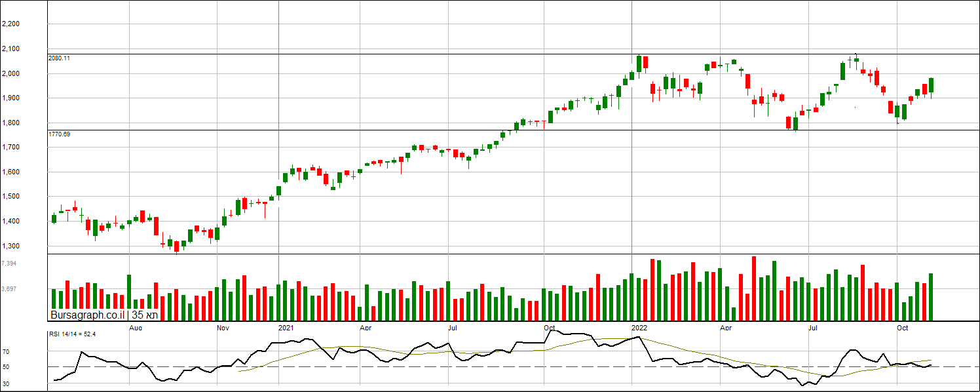980x392 pixels.
Task: Click the RSI 30 level label
Action: 5,383
